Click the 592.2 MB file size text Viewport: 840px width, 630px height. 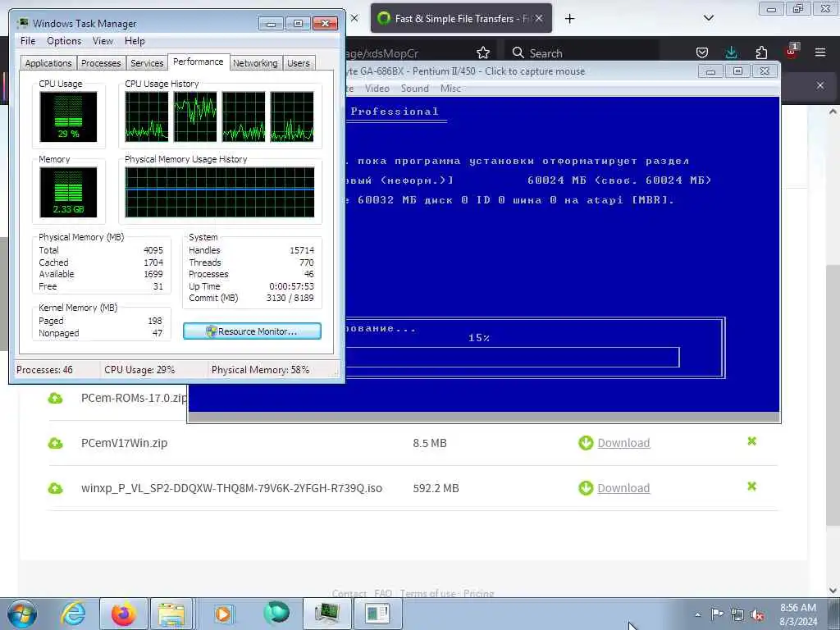click(x=436, y=488)
